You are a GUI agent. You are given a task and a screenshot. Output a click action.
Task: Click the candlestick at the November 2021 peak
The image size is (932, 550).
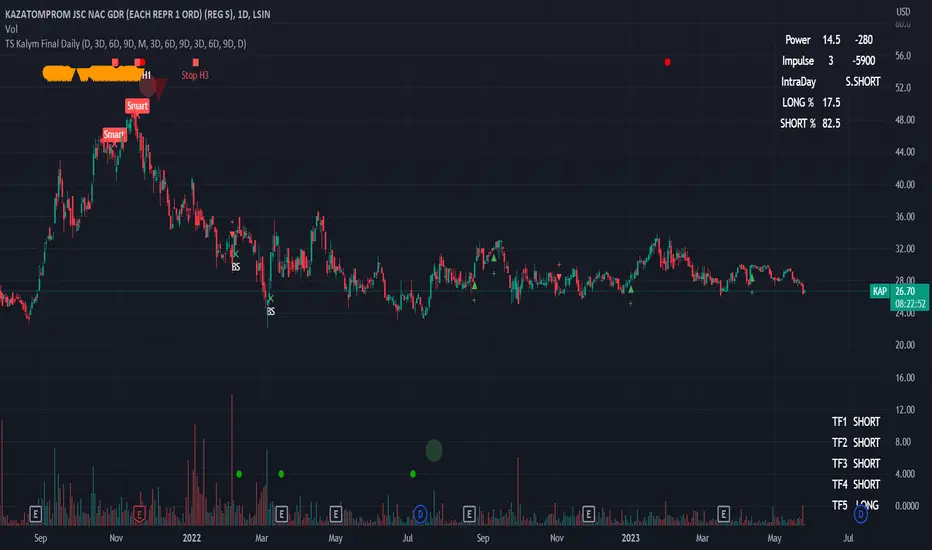136,122
